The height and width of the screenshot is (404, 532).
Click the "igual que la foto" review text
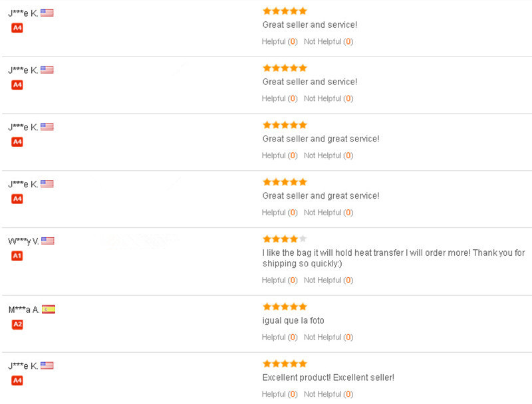pos(293,321)
